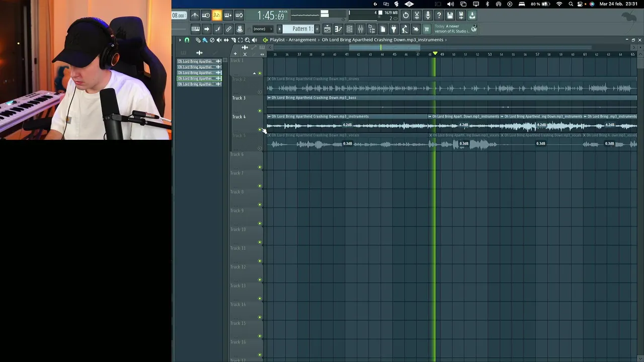Select the Paint brush tool
644x362 pixels.
[205, 40]
